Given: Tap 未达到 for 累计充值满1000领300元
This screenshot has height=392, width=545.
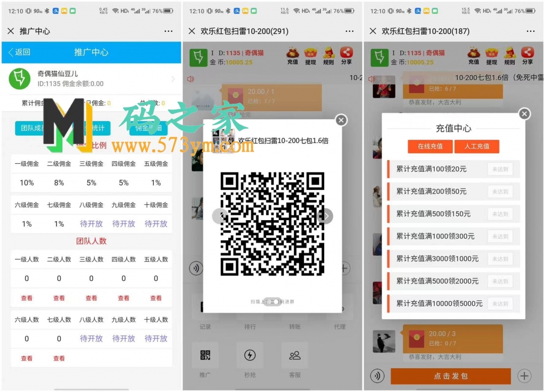Looking at the screenshot, I should [x=500, y=237].
